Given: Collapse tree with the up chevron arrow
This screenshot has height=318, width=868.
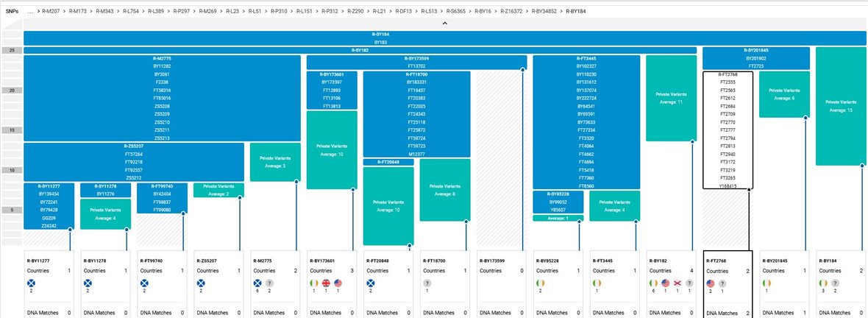Looking at the screenshot, I should (x=444, y=24).
